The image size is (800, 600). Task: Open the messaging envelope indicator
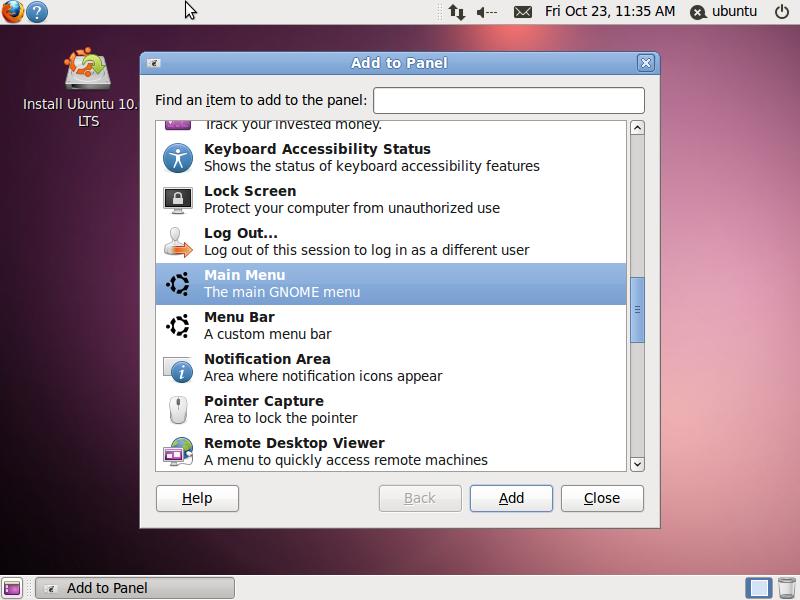coord(522,12)
